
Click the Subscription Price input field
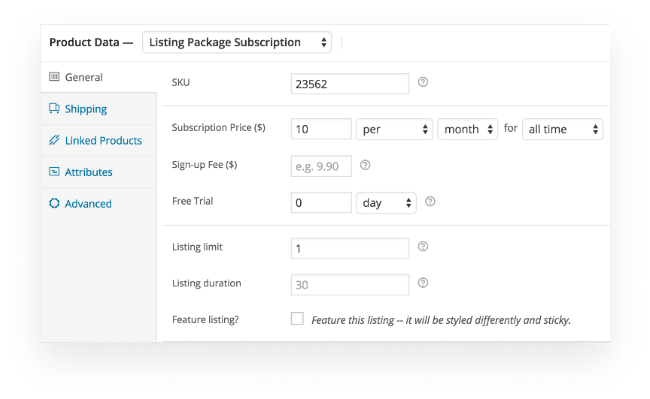coord(321,129)
